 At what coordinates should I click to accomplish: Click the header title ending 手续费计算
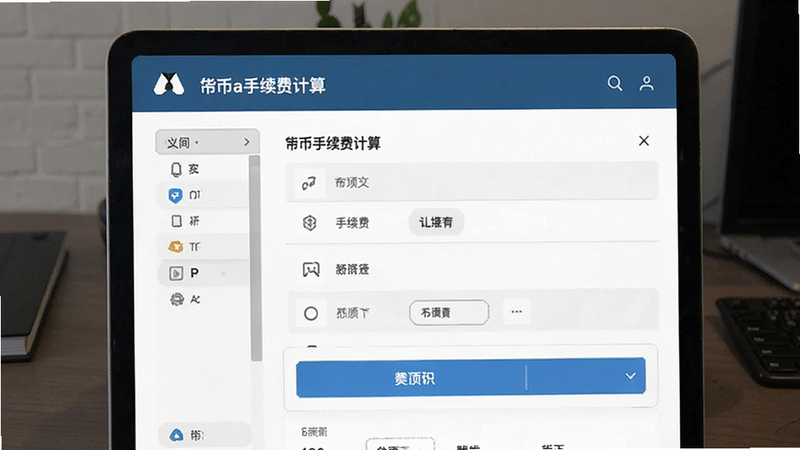click(x=263, y=86)
